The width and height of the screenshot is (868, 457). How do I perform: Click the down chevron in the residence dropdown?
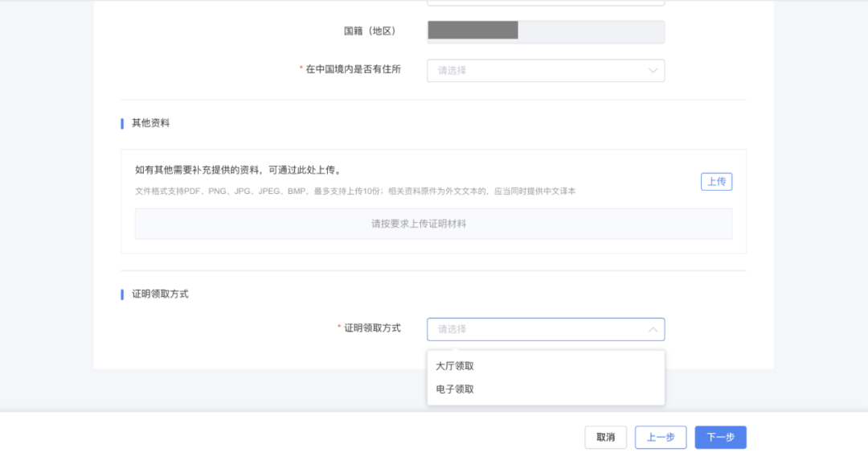coord(653,71)
